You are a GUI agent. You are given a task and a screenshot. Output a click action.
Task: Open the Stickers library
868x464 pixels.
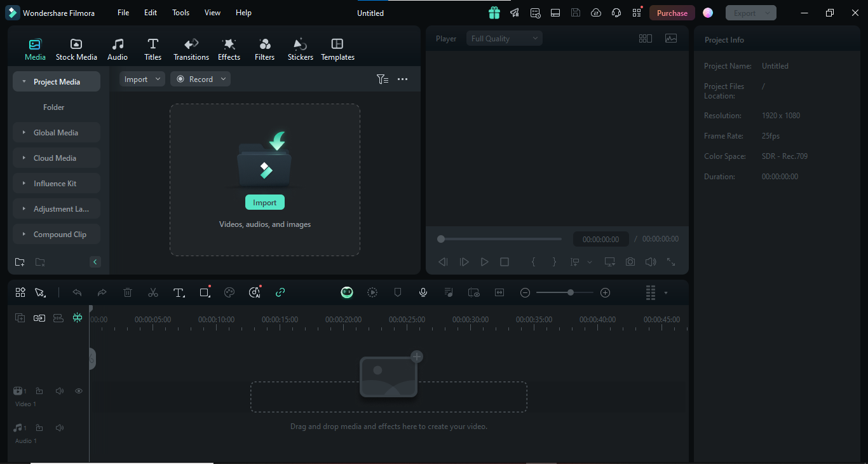[x=300, y=50]
